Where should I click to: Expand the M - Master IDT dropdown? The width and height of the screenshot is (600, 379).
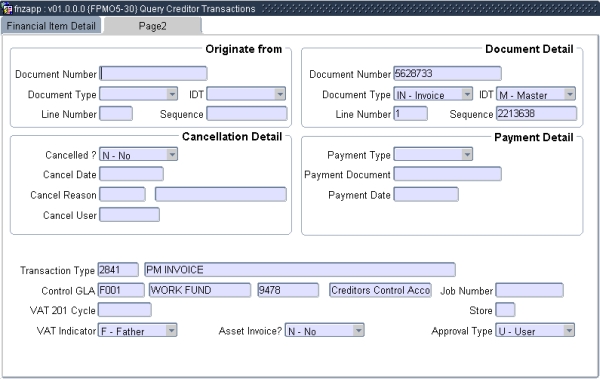pyautogui.click(x=570, y=94)
